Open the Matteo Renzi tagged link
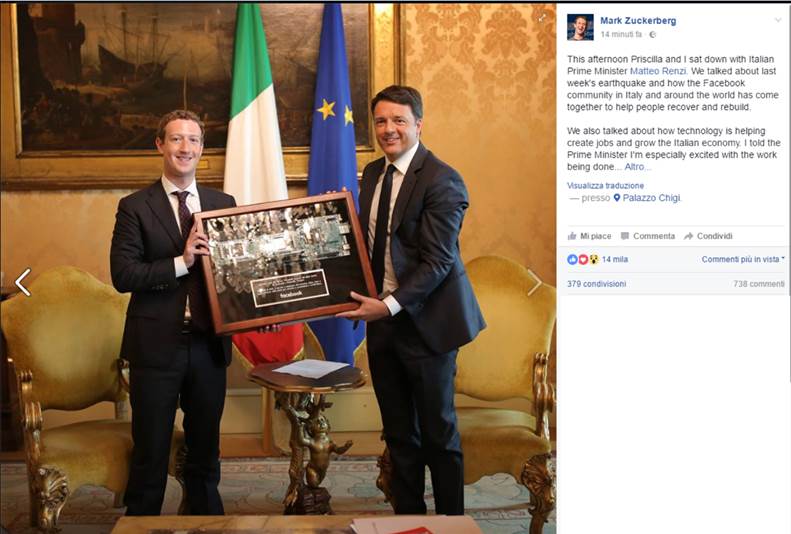This screenshot has height=534, width=791. (x=658, y=71)
